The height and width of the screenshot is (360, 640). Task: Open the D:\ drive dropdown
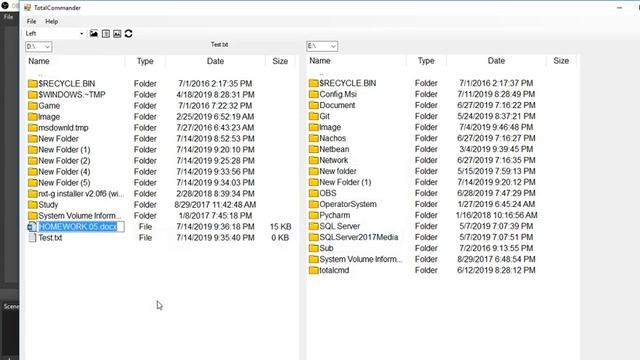[x=39, y=47]
